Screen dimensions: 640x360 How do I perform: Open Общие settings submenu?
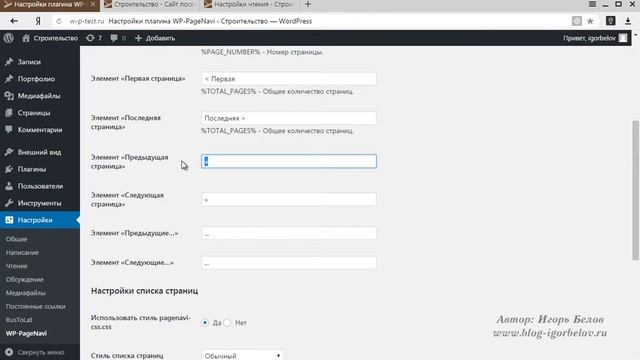pos(16,239)
